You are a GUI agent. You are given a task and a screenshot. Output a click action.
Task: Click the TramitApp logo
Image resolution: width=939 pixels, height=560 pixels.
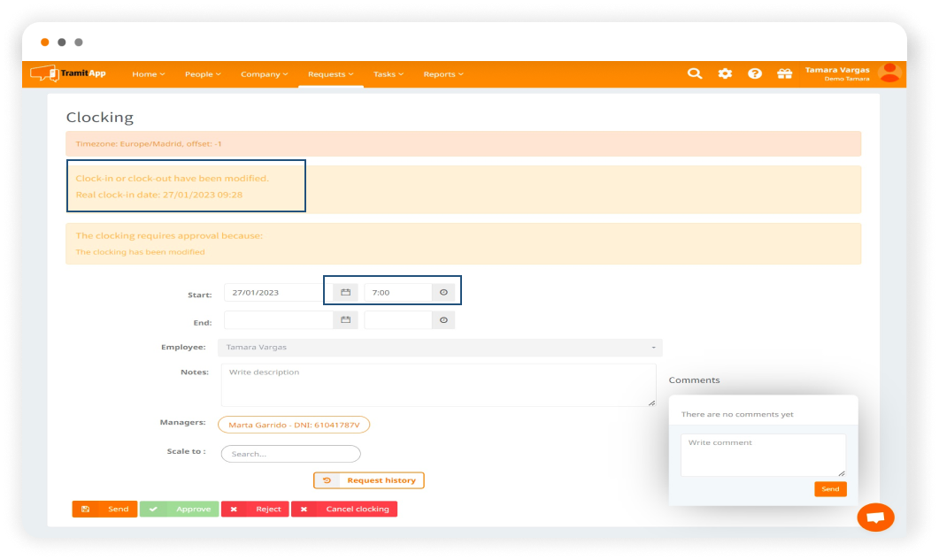[x=68, y=73]
